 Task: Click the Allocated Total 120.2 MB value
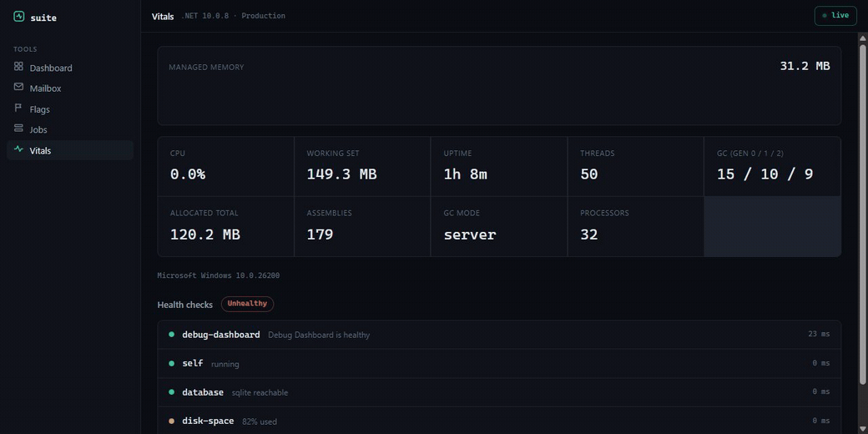(204, 235)
